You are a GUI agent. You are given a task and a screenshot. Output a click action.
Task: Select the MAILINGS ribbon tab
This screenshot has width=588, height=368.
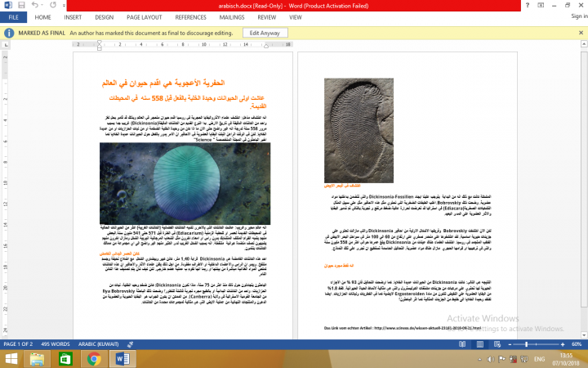click(232, 17)
